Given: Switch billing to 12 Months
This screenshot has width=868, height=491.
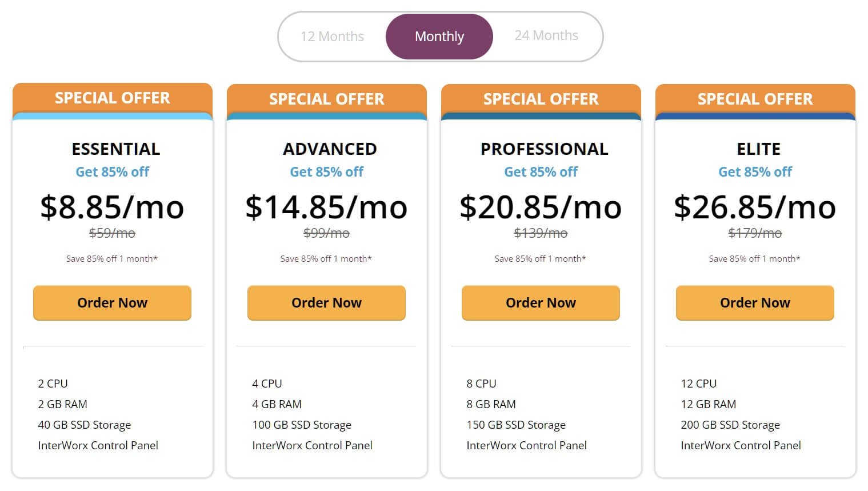Looking at the screenshot, I should [x=332, y=37].
